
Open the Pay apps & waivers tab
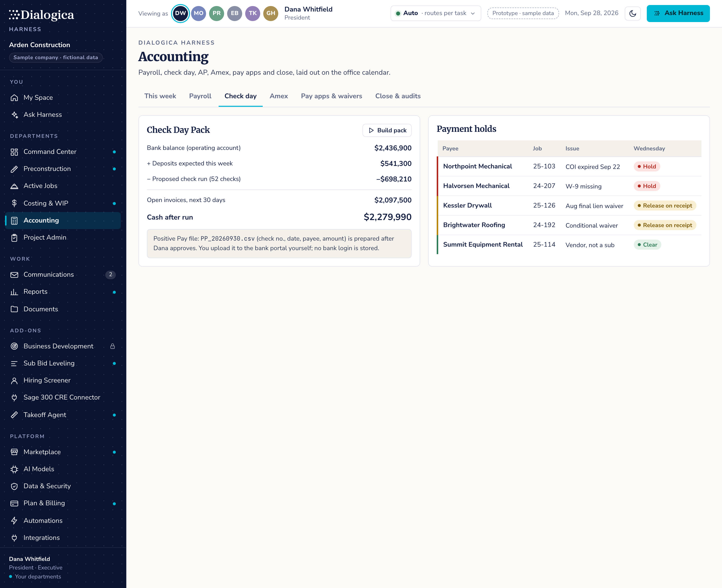[x=331, y=96]
